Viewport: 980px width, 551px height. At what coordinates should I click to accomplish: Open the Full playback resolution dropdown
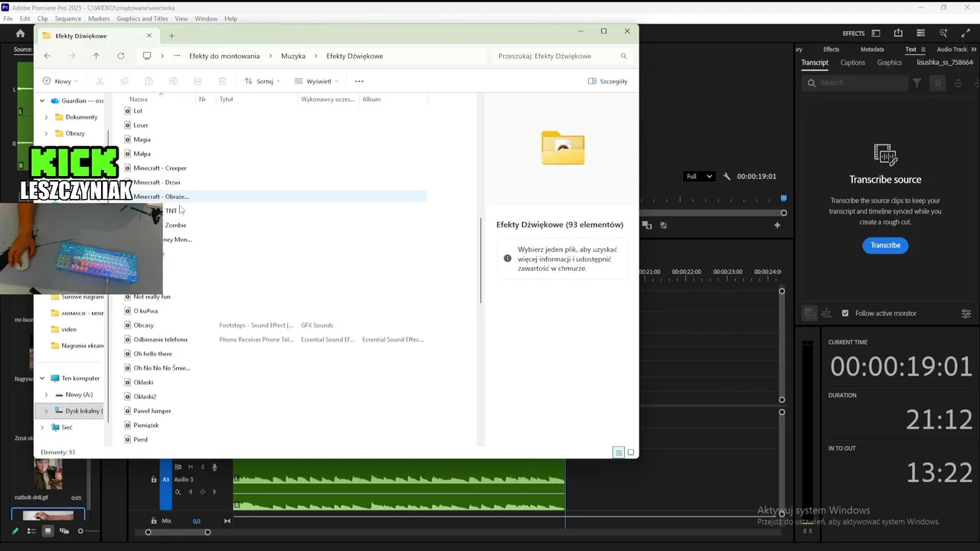point(699,176)
